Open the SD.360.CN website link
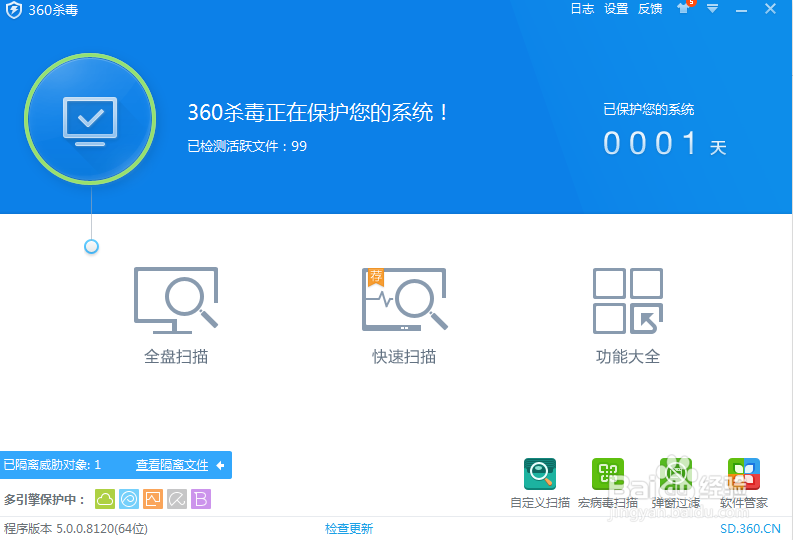Screen dimensions: 793x540 [x=751, y=529]
